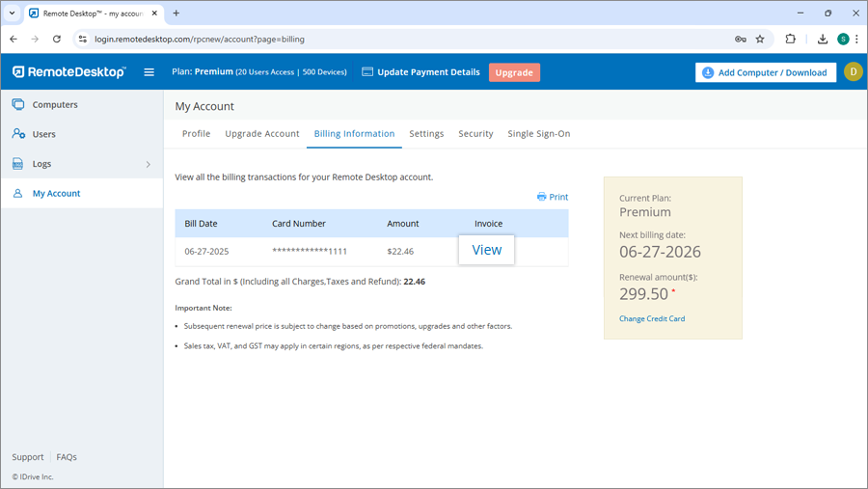The image size is (868, 489).
Task: Switch to the Security tab
Action: tap(475, 134)
